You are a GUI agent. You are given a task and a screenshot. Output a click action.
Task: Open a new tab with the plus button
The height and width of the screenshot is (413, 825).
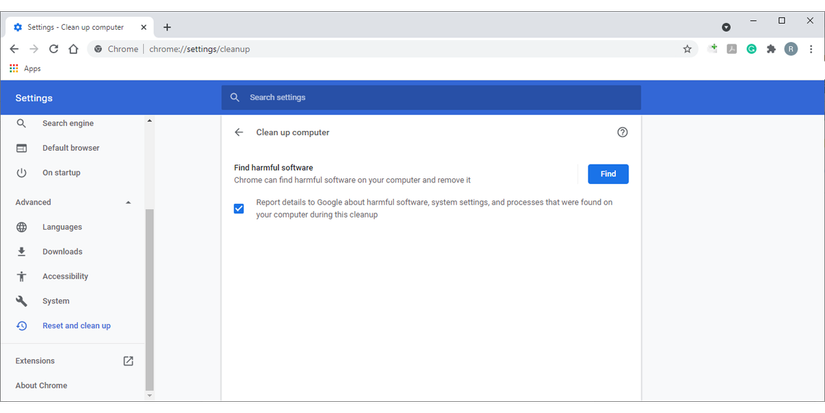[167, 27]
